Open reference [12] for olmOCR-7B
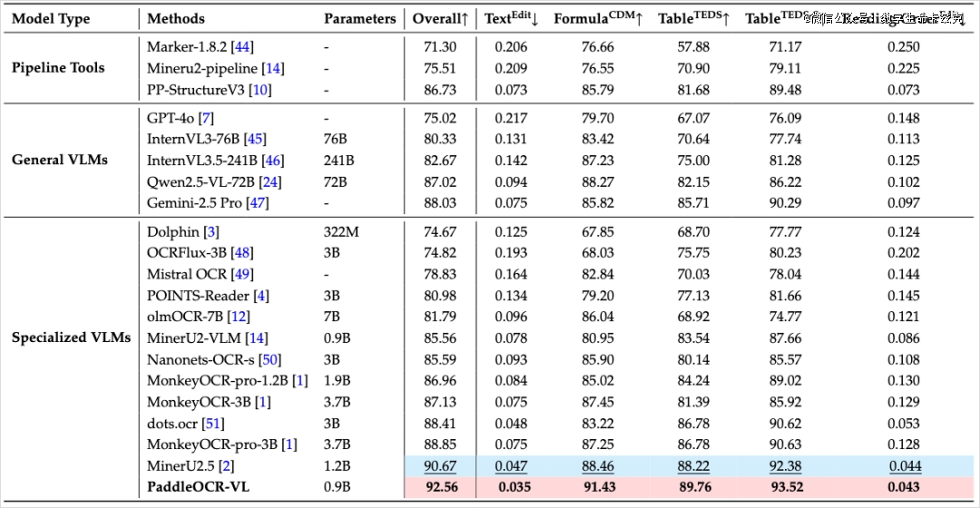Viewport: 980px width, 508px height. (x=240, y=317)
